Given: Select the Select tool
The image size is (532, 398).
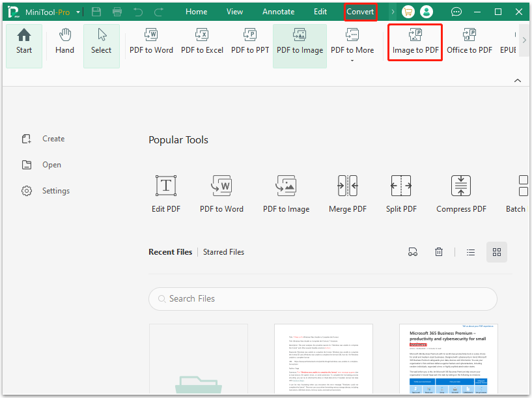Looking at the screenshot, I should (101, 43).
